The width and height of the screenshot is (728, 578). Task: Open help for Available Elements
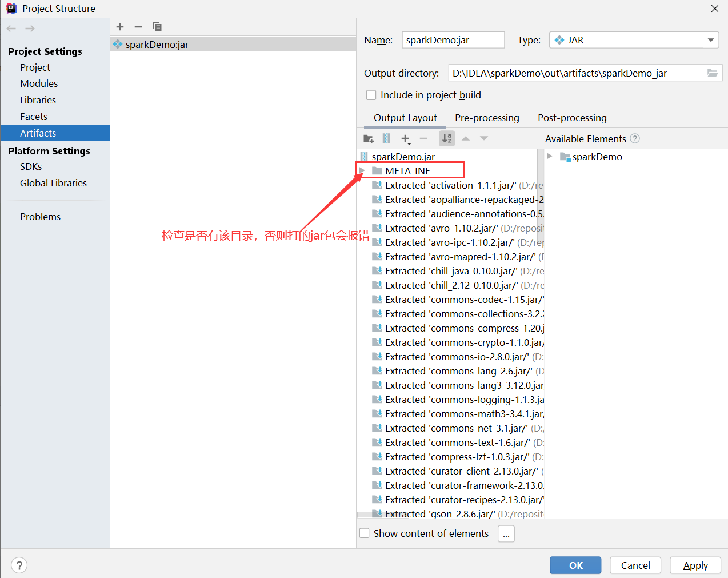click(x=635, y=138)
